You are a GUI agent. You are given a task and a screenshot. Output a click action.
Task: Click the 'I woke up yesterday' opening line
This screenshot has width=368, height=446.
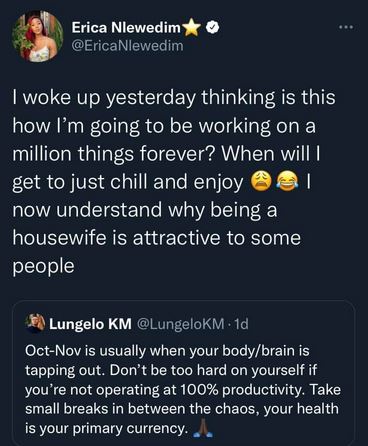pos(104,98)
